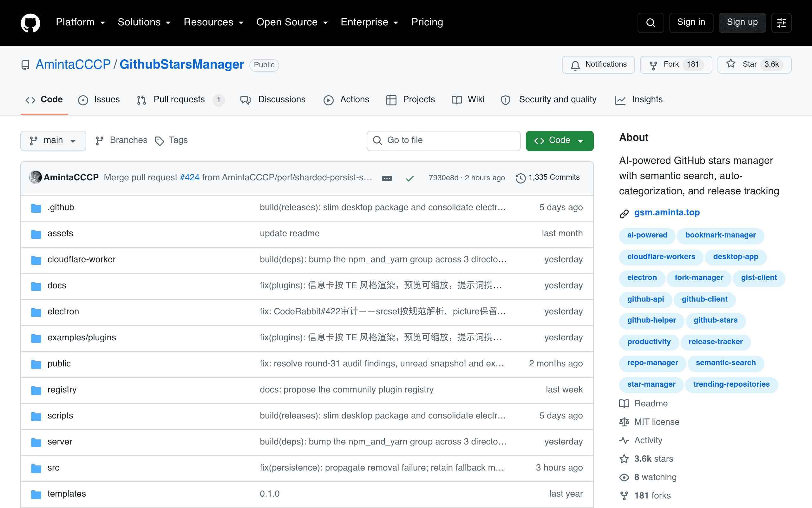Open the Insights tab
This screenshot has height=508, width=812.
point(639,100)
